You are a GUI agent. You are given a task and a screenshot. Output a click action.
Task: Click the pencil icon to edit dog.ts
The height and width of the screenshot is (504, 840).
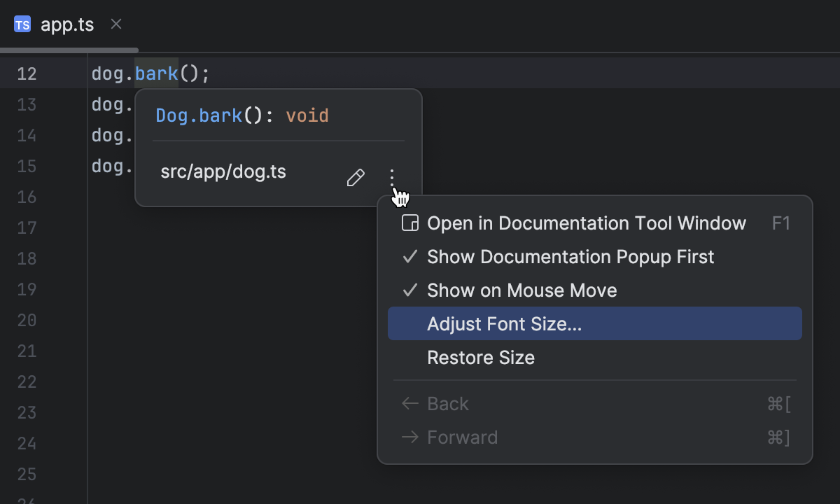356,178
